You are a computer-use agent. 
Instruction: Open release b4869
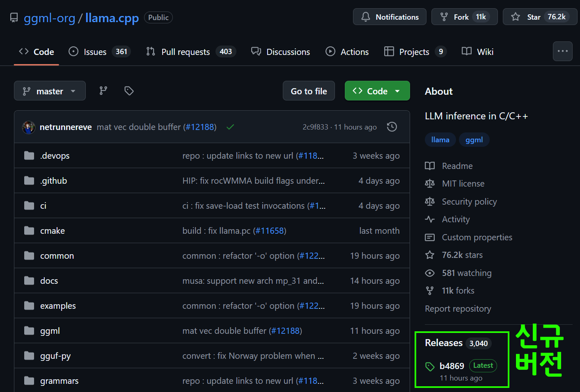[452, 366]
